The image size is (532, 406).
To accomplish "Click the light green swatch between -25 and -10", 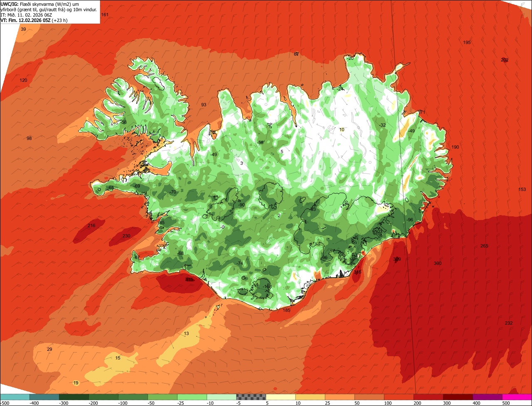I will (192, 397).
